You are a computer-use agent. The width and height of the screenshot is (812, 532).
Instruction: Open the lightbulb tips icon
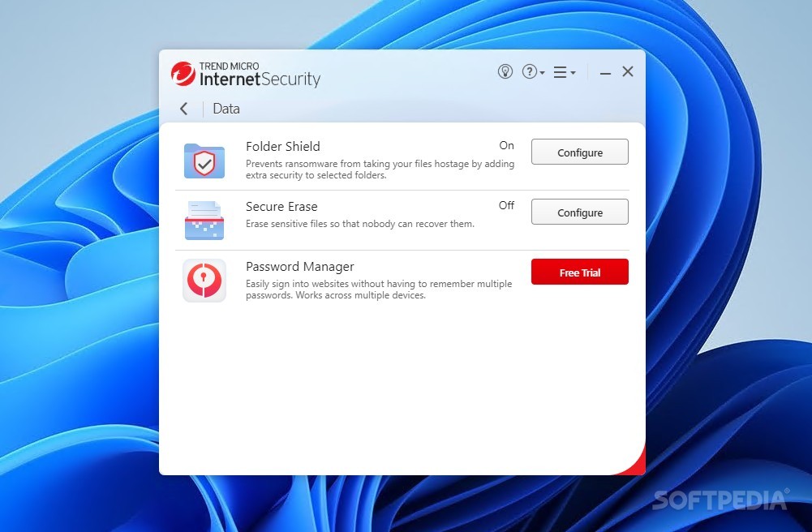pos(505,71)
